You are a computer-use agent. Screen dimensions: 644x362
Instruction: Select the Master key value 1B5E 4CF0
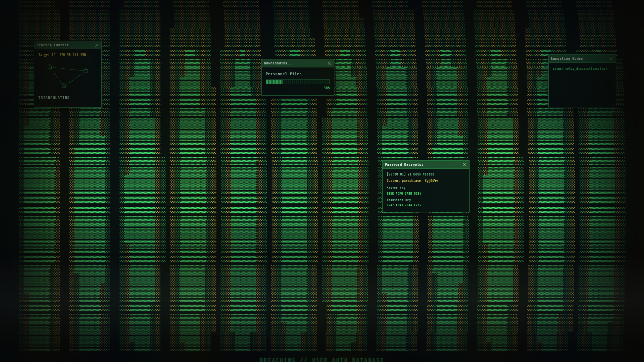tap(404, 194)
